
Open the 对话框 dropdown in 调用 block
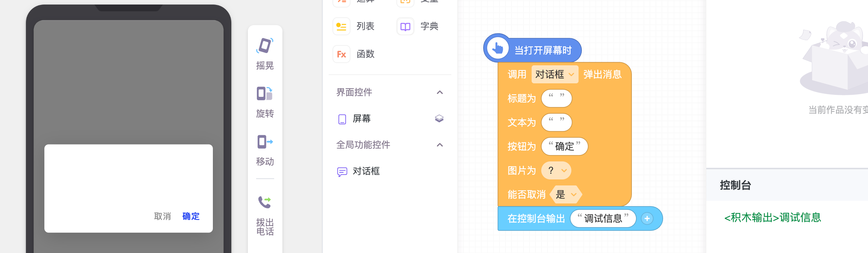(555, 74)
